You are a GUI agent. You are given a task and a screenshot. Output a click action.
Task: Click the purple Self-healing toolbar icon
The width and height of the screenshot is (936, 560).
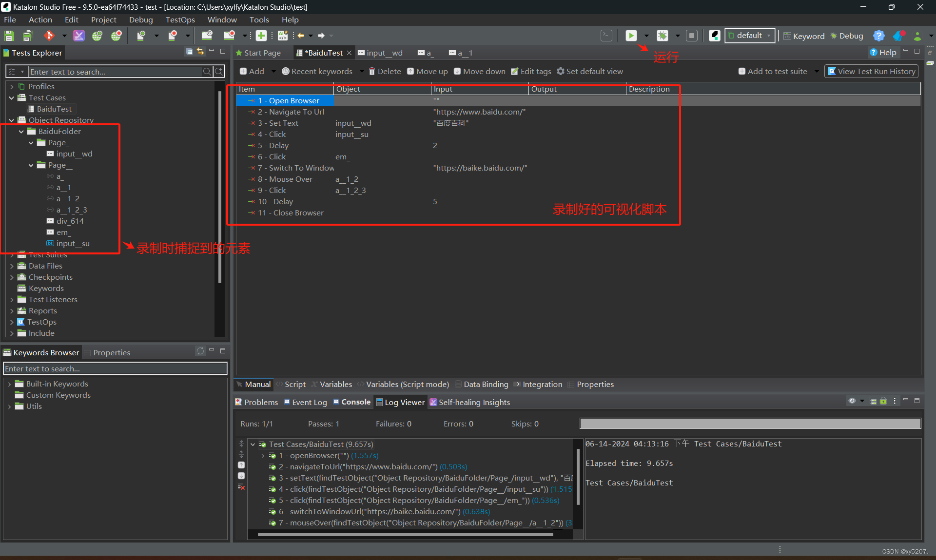[78, 36]
